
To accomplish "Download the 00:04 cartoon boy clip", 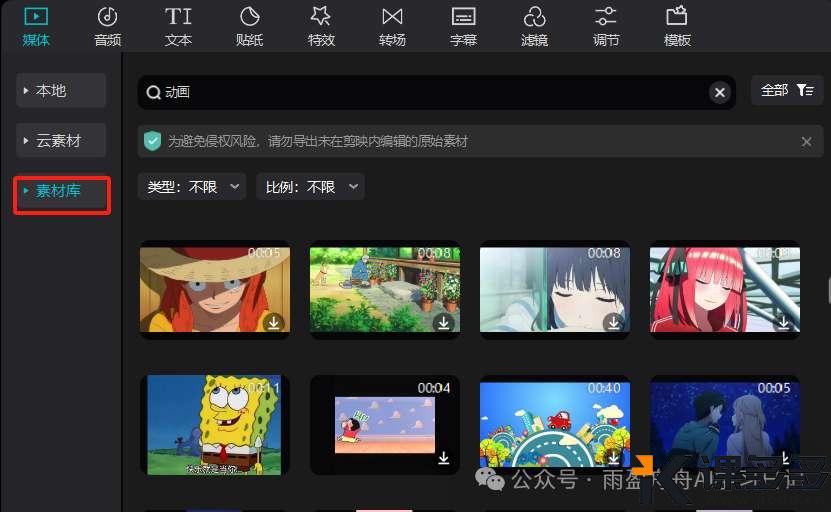I will (x=444, y=458).
